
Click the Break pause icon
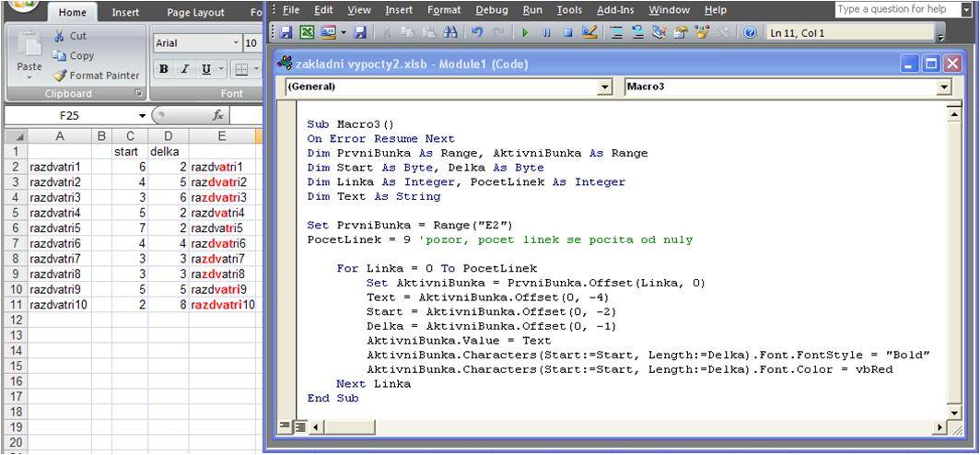click(x=547, y=32)
